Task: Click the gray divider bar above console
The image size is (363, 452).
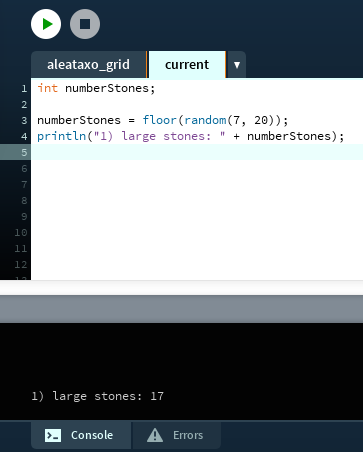Action: pyautogui.click(x=181, y=309)
